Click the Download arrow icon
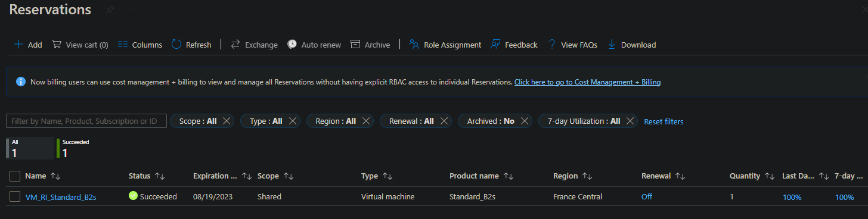The image size is (868, 219). point(612,45)
